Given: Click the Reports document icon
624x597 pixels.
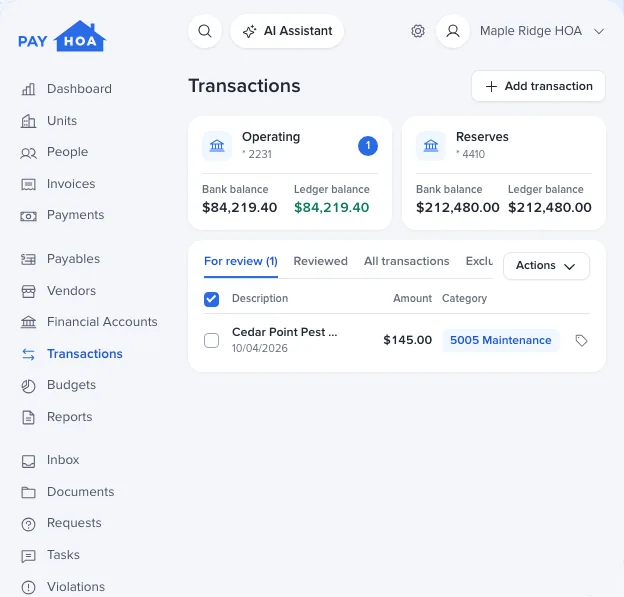Looking at the screenshot, I should coord(28,418).
